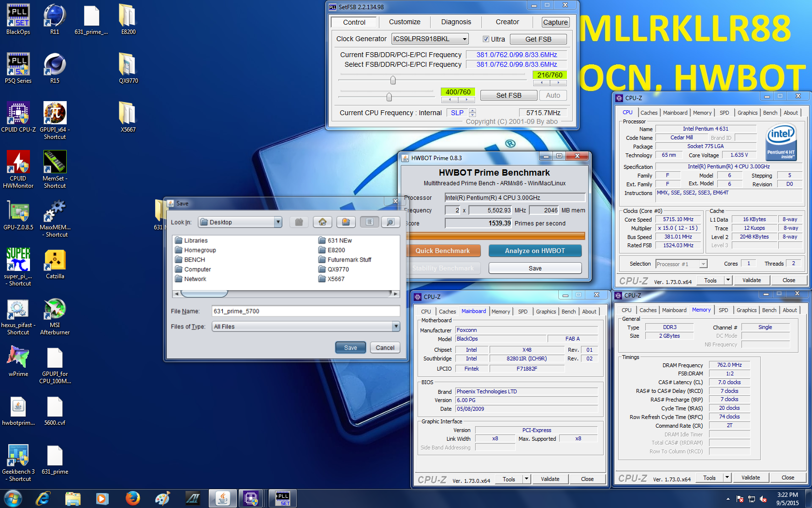Image resolution: width=812 pixels, height=508 pixels.
Task: Open the super_pi shortcut icon
Action: (18, 267)
